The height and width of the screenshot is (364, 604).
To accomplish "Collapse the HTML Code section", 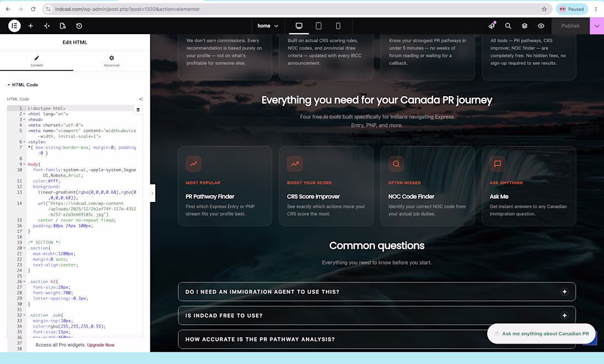I will pos(23,85).
